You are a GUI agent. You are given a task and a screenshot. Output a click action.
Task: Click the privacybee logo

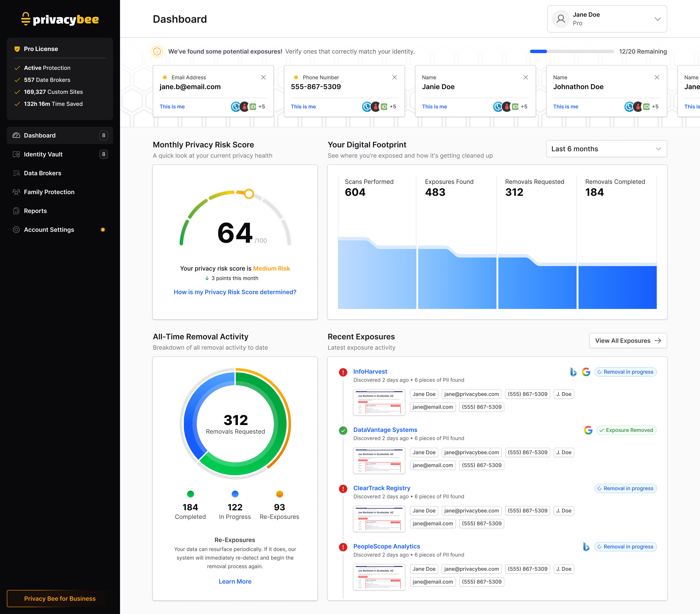click(x=60, y=19)
